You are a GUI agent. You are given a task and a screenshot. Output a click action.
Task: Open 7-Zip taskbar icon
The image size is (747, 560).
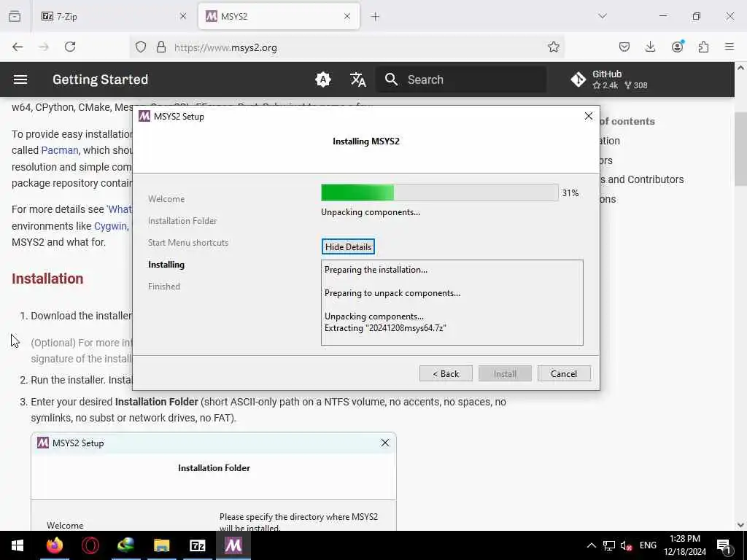pos(197,545)
